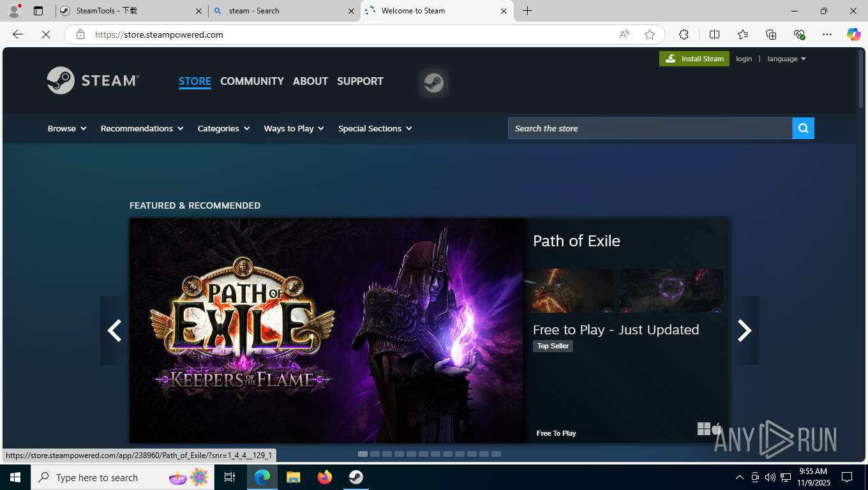Open browser profile avatar icon
The image size is (868, 490).
14,11
